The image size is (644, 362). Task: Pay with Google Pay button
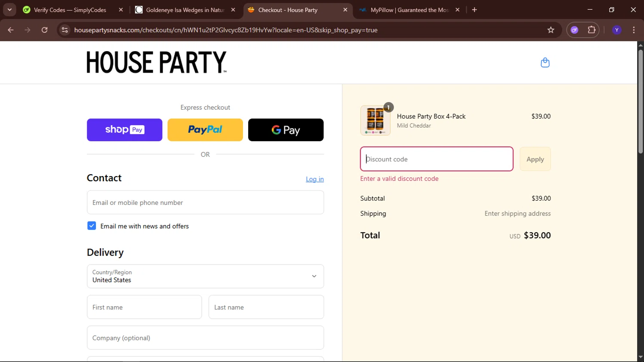[x=286, y=130]
